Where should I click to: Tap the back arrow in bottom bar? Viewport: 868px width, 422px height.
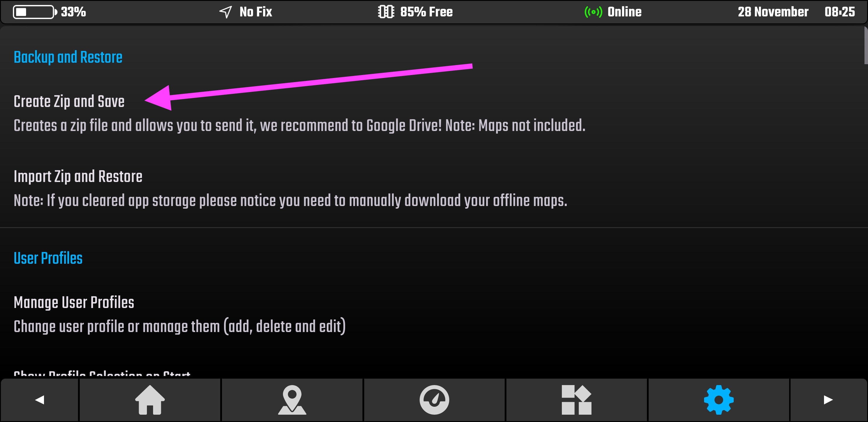(x=39, y=400)
